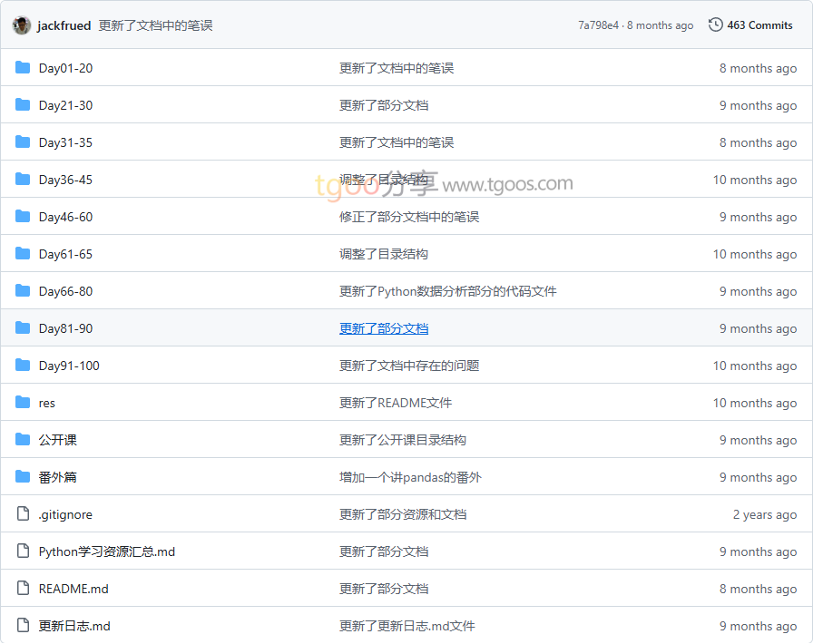Navigate into the Day66-80 folder
This screenshot has width=813, height=644.
tap(65, 291)
